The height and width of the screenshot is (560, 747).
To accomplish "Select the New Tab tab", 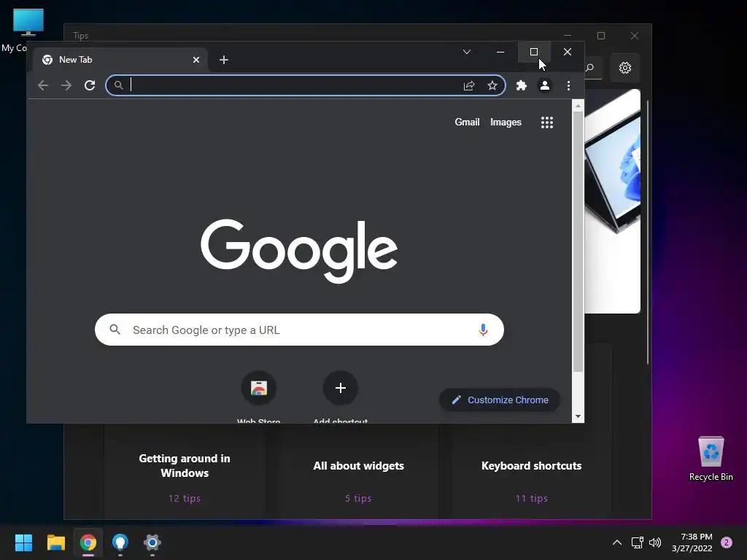I will click(x=121, y=60).
